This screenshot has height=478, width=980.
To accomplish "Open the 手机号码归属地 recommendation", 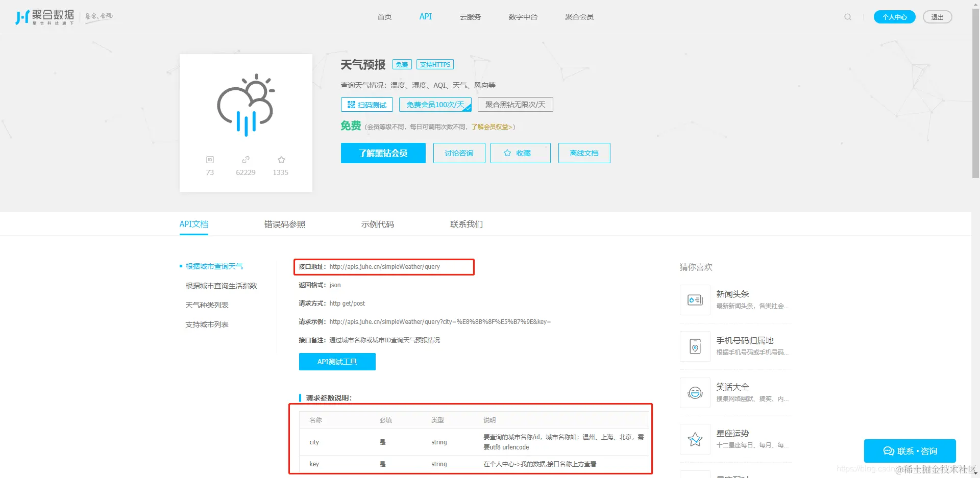I will (x=736, y=346).
